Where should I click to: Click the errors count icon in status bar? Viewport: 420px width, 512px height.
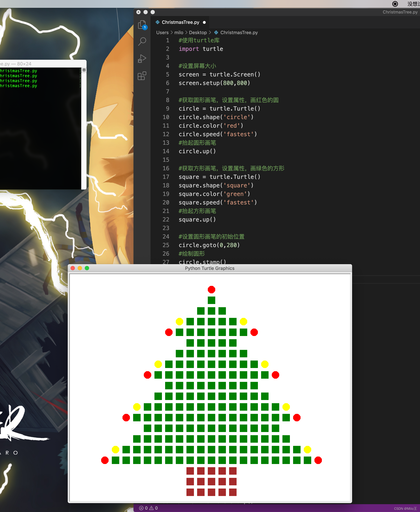141,508
